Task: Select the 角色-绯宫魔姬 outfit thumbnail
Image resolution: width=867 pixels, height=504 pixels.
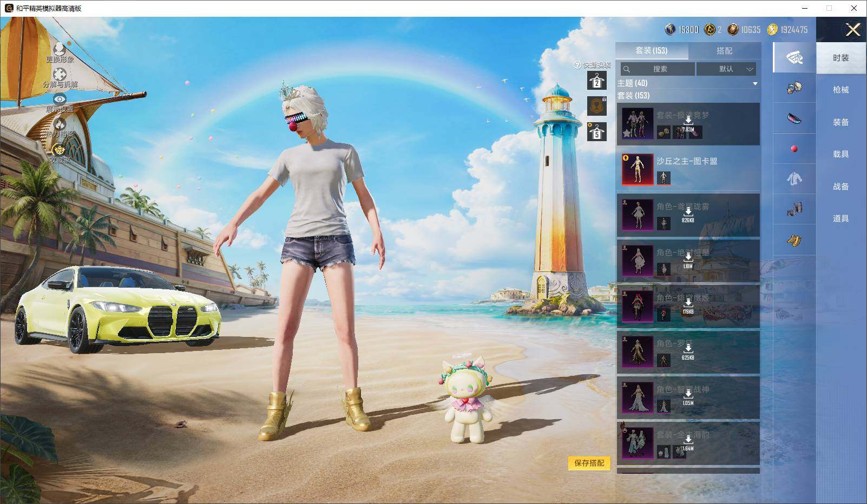Action: 638,306
